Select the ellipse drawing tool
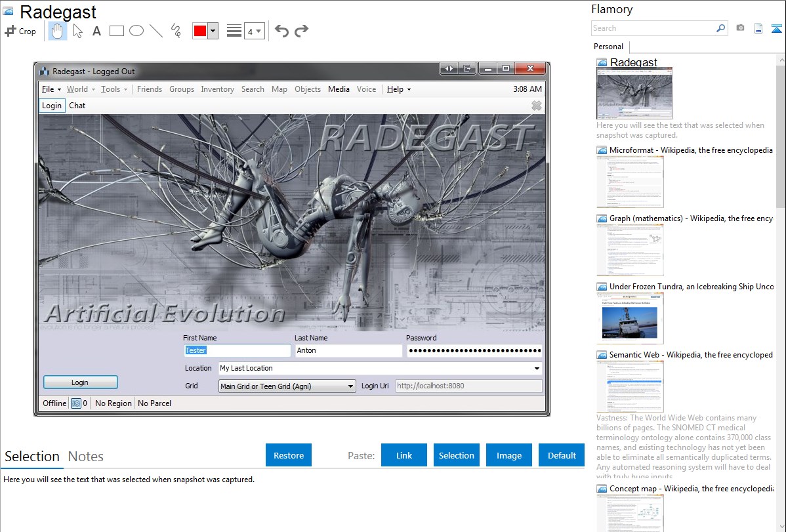The width and height of the screenshot is (786, 532). click(x=136, y=31)
